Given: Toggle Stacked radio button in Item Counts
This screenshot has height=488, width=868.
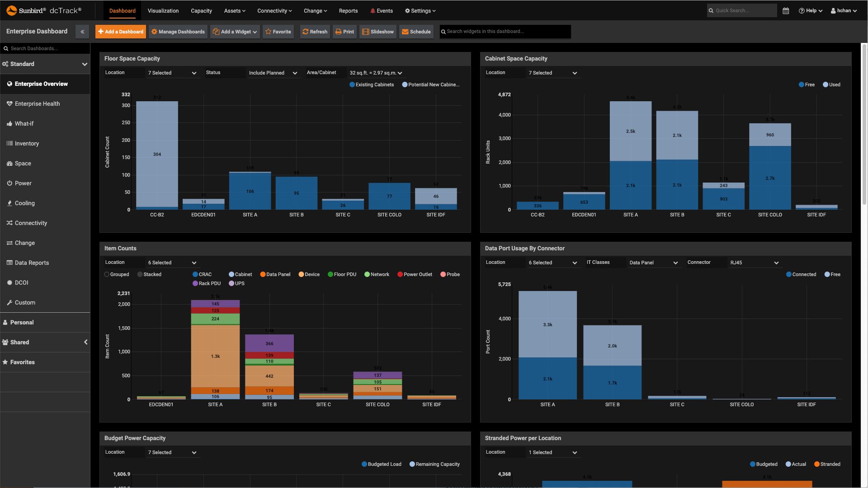Looking at the screenshot, I should click(x=139, y=275).
